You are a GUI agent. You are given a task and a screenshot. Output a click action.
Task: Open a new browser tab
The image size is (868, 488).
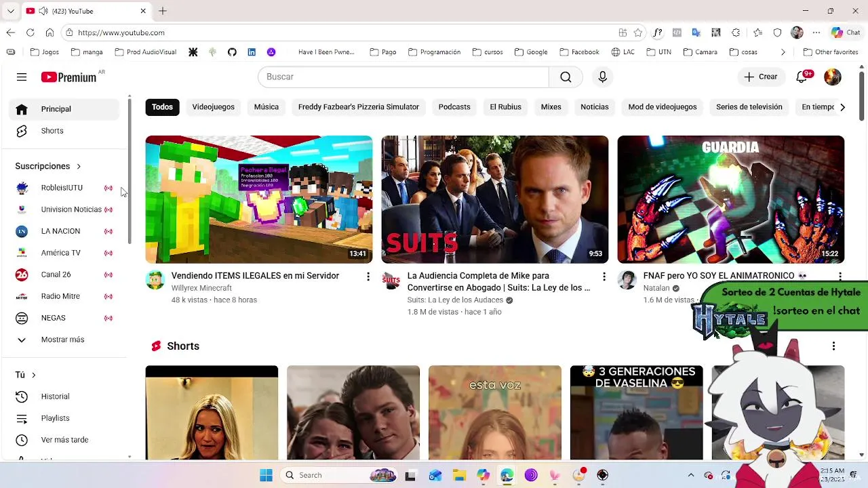[x=163, y=11]
